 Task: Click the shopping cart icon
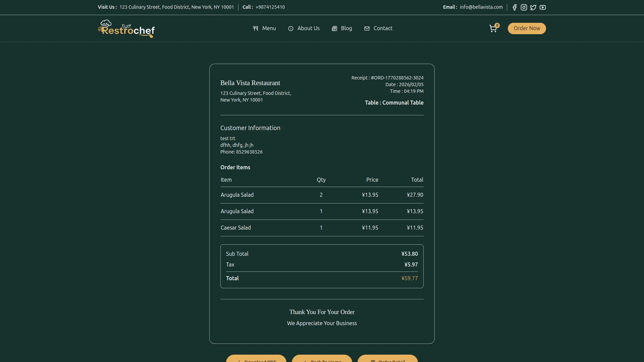pos(493,29)
